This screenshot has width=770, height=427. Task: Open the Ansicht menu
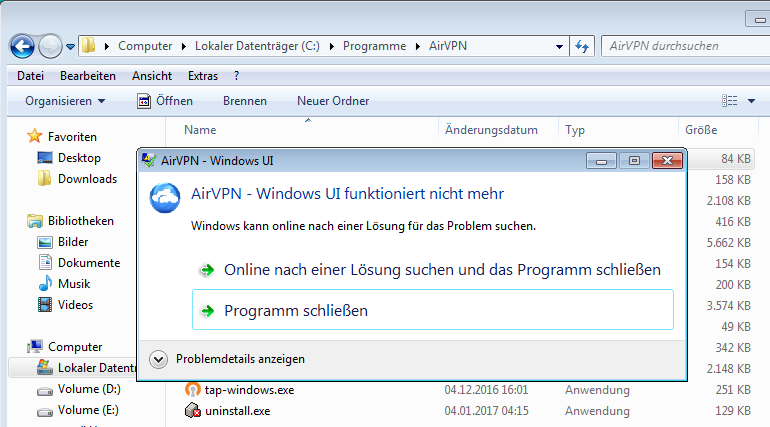152,76
